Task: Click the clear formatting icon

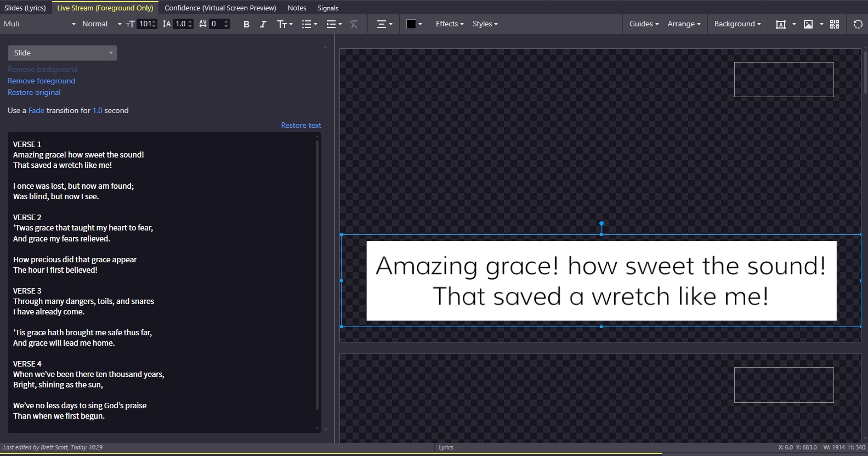Action: 354,24
